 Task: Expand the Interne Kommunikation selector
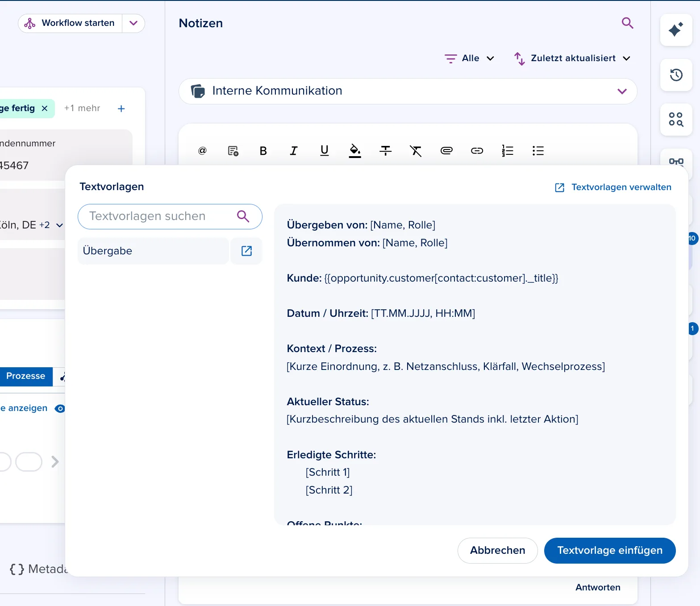[x=408, y=91]
